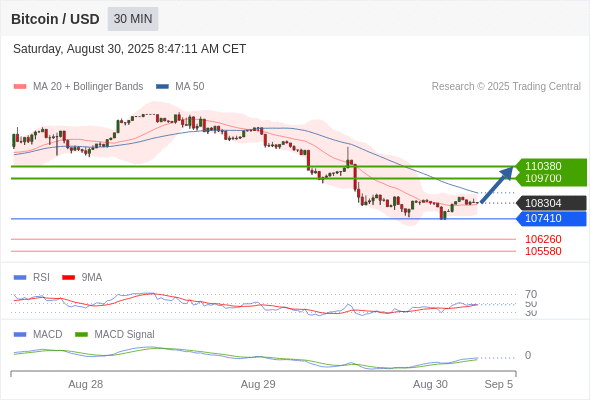590x400 pixels.
Task: Click the 30 MIN timeframe badge
Action: [133, 19]
